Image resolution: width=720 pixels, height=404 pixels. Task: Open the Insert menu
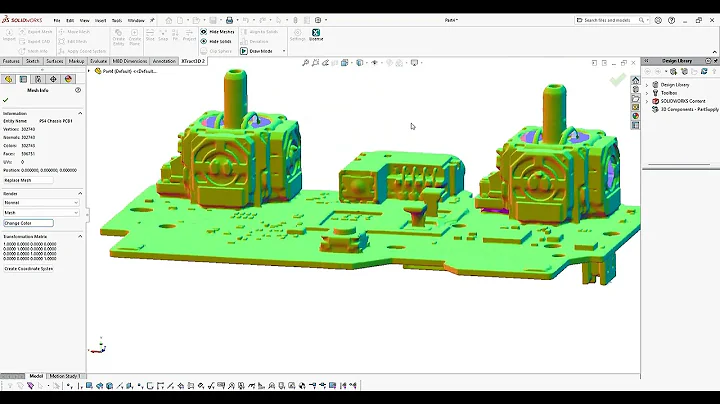coord(100,21)
